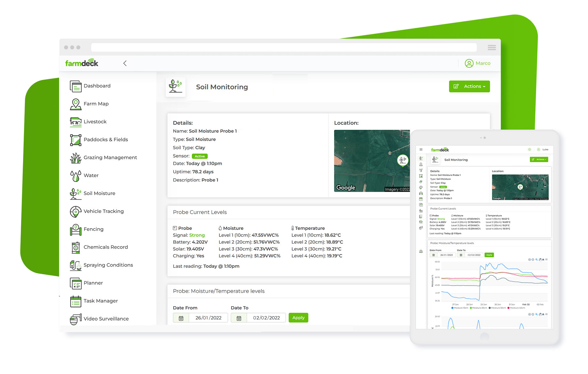Open Fencing in the sidebar
Image resolution: width=588 pixels, height=374 pixels.
pos(87,229)
